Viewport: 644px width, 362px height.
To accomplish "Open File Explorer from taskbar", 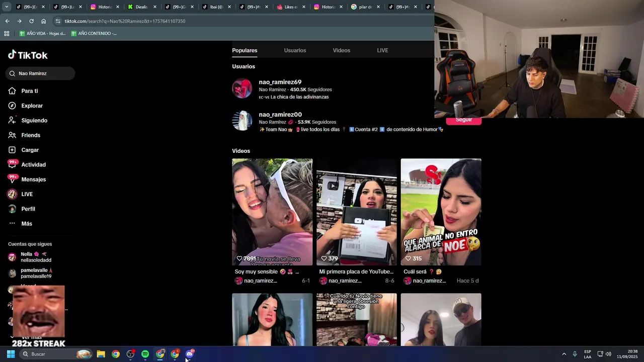I will [101, 354].
